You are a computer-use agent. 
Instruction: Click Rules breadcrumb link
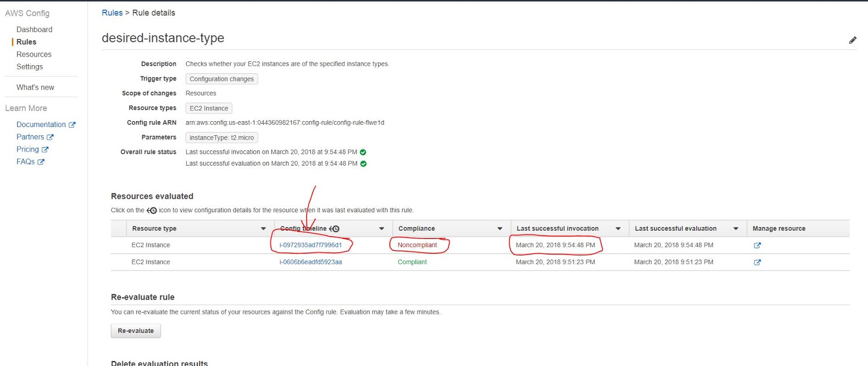point(112,12)
